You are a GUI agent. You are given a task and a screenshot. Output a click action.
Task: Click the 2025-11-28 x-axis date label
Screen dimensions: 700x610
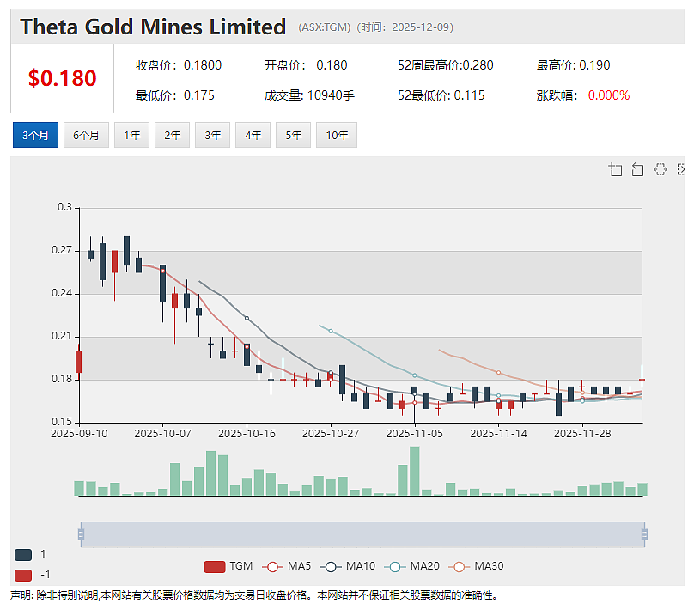tap(582, 434)
